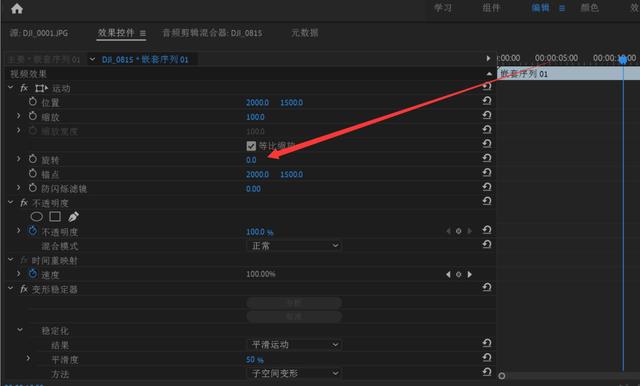Reset the 位置 parameter
Image resolution: width=640 pixels, height=386 pixels.
coord(487,100)
